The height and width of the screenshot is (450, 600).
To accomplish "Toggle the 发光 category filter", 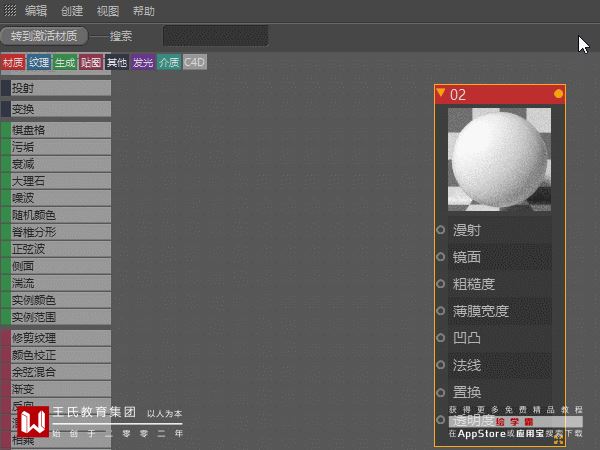I will click(143, 62).
